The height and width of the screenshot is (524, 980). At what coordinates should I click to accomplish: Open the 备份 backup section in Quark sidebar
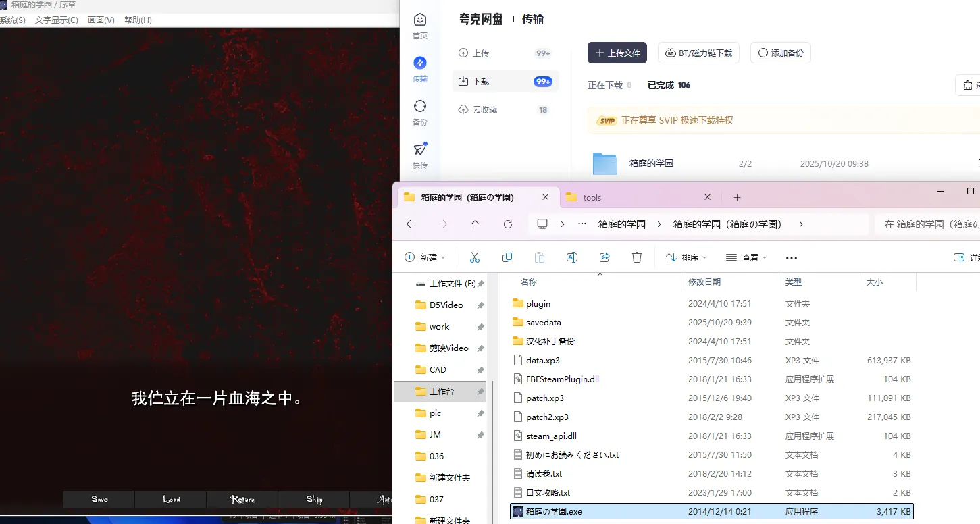(x=420, y=112)
